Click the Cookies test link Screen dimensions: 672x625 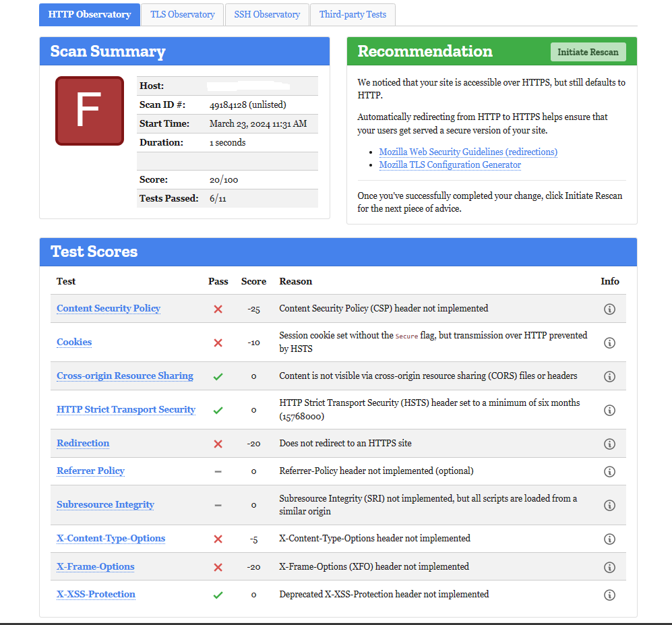coord(73,342)
